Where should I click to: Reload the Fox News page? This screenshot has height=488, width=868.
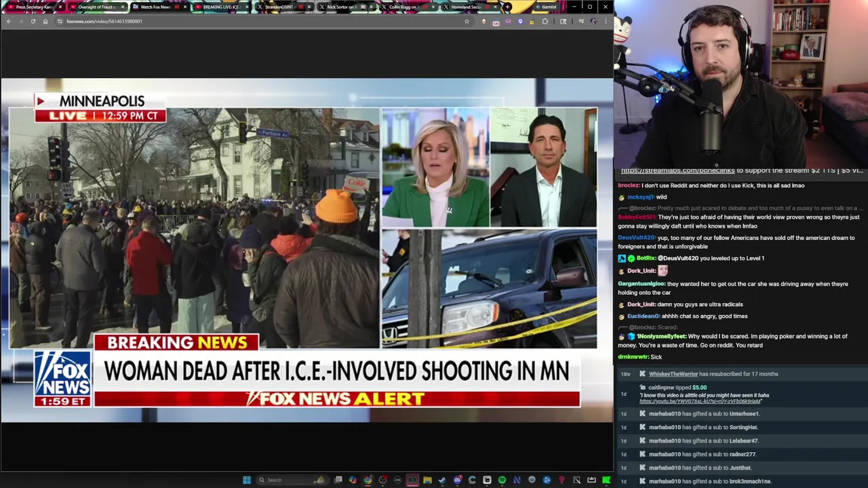point(33,21)
